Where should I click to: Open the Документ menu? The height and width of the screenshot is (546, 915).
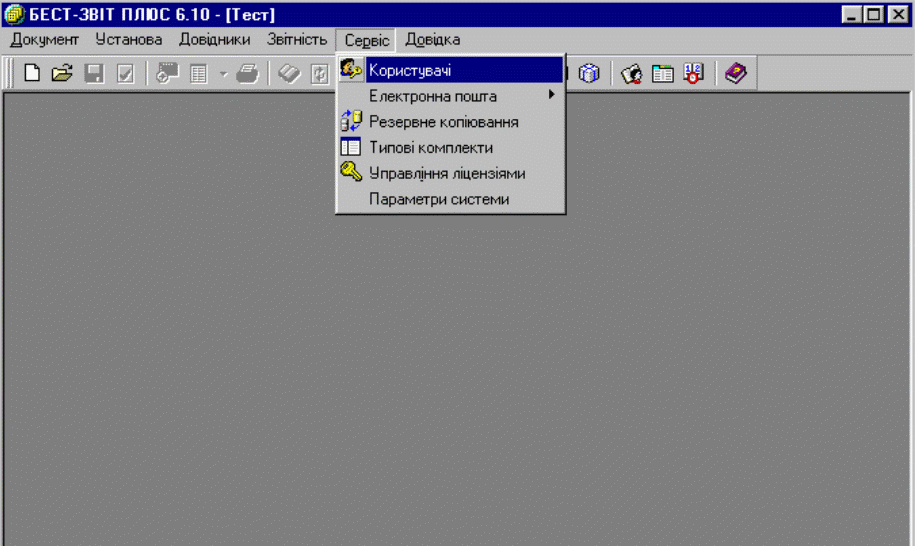point(44,40)
